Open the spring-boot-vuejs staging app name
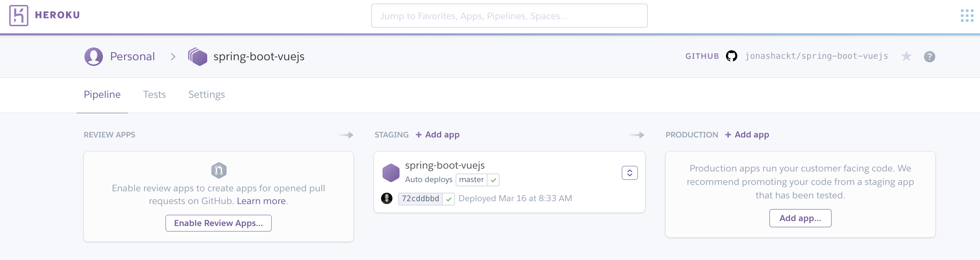980x260 pixels. tap(445, 165)
